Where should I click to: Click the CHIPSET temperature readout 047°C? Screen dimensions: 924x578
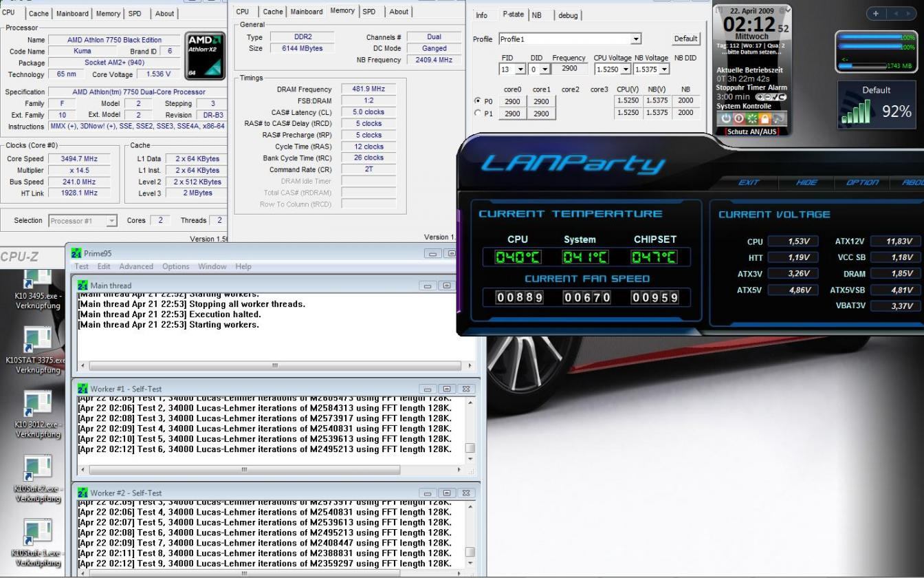654,257
